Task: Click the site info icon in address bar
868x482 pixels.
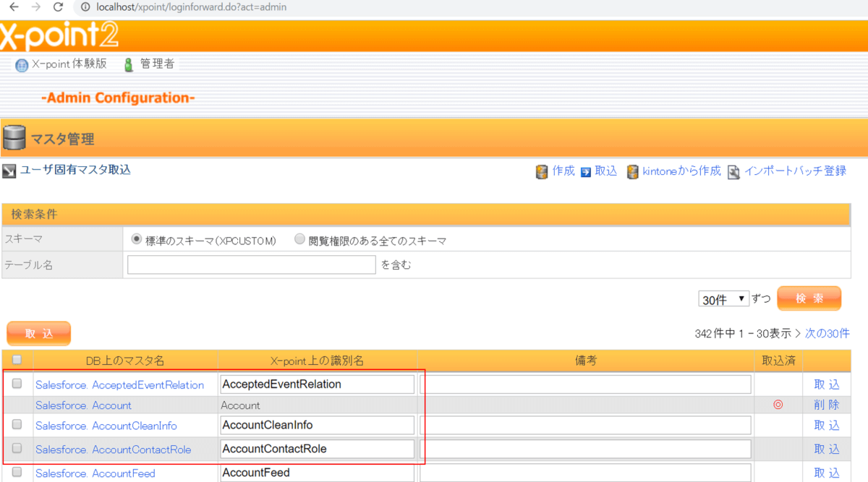Action: [85, 7]
